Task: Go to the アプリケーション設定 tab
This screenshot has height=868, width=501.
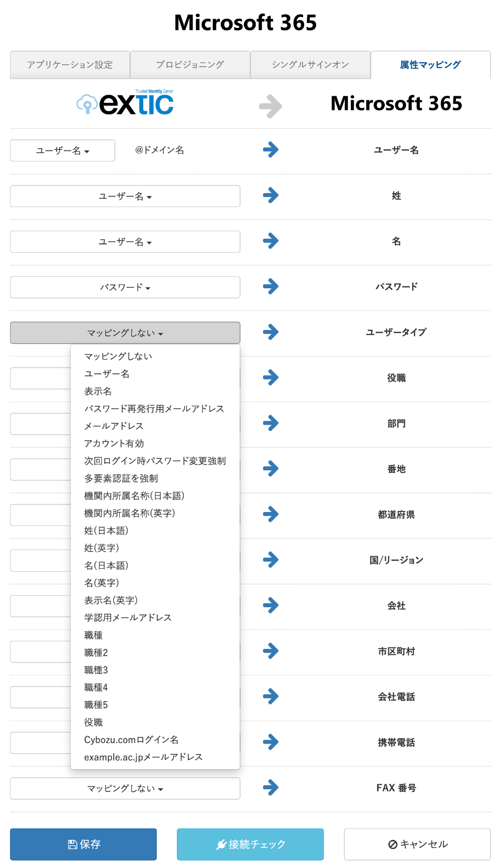Action: [x=70, y=65]
